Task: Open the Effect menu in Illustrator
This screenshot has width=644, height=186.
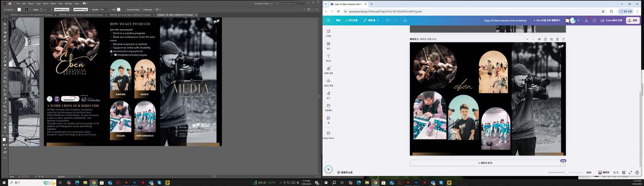Action: 53,3
